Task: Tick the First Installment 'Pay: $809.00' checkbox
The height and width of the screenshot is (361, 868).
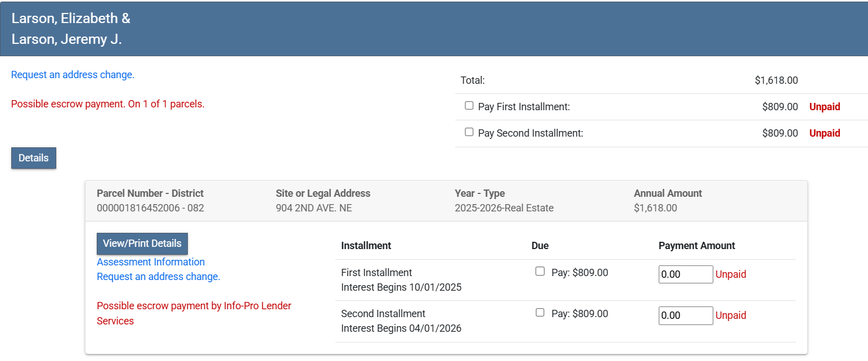Action: click(x=540, y=272)
